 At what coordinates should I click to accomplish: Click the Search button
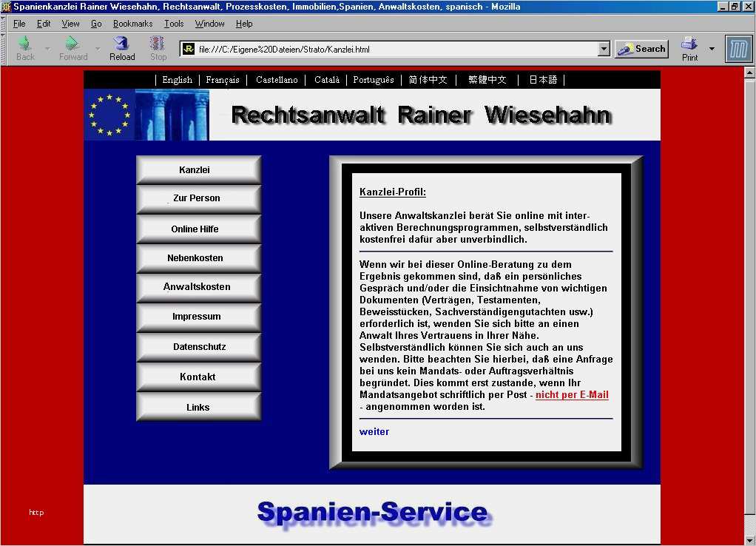[641, 49]
